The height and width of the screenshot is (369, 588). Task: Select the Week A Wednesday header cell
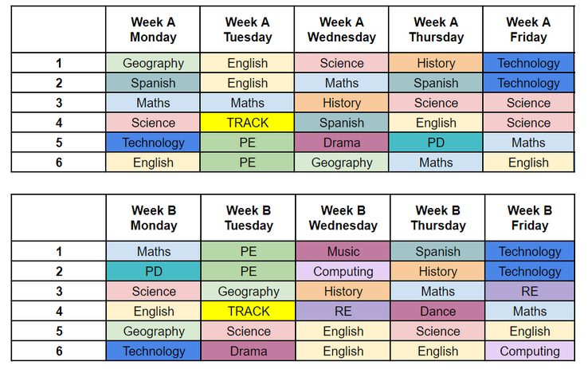point(342,29)
